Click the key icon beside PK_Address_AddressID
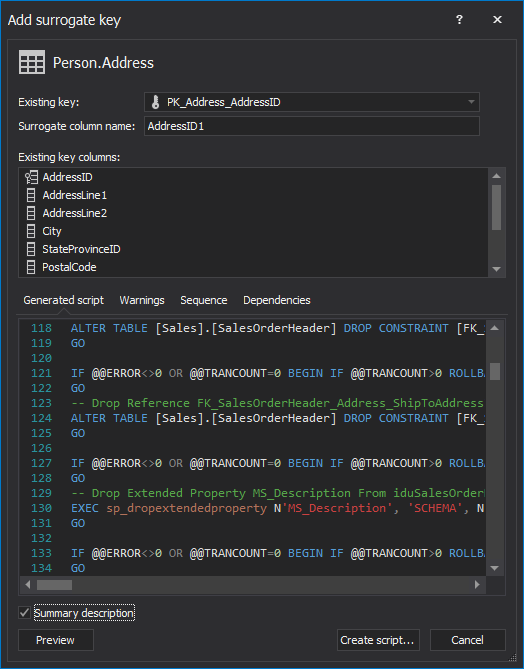 [x=155, y=102]
